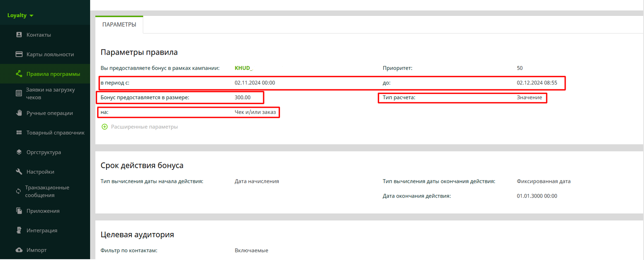Viewport: 644px width, 260px height.
Task: Switch to the ПАРАМЕТРЫ tab
Action: (x=119, y=25)
